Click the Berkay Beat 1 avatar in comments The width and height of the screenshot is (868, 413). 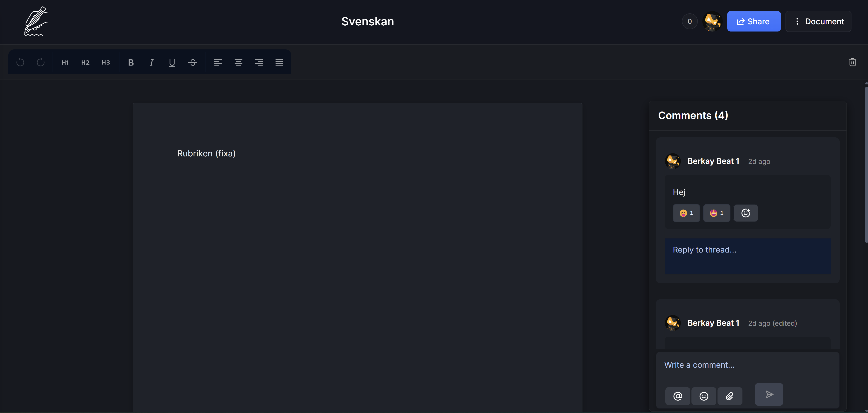click(673, 161)
